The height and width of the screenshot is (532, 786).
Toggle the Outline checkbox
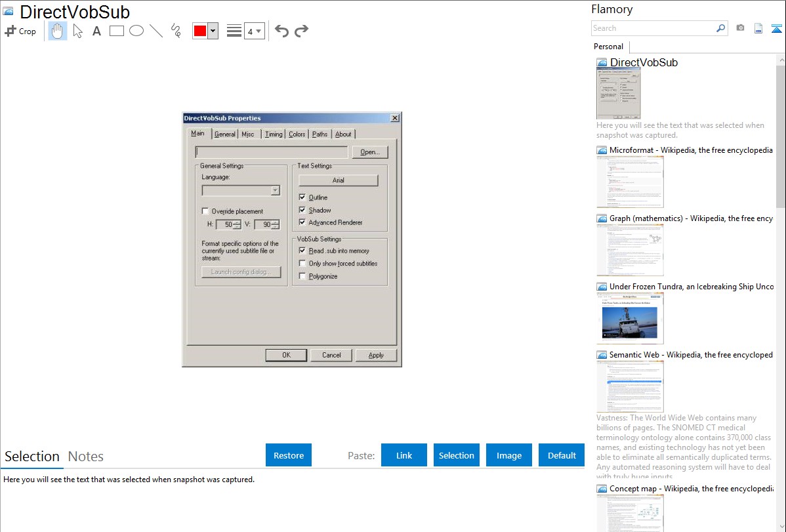tap(302, 197)
